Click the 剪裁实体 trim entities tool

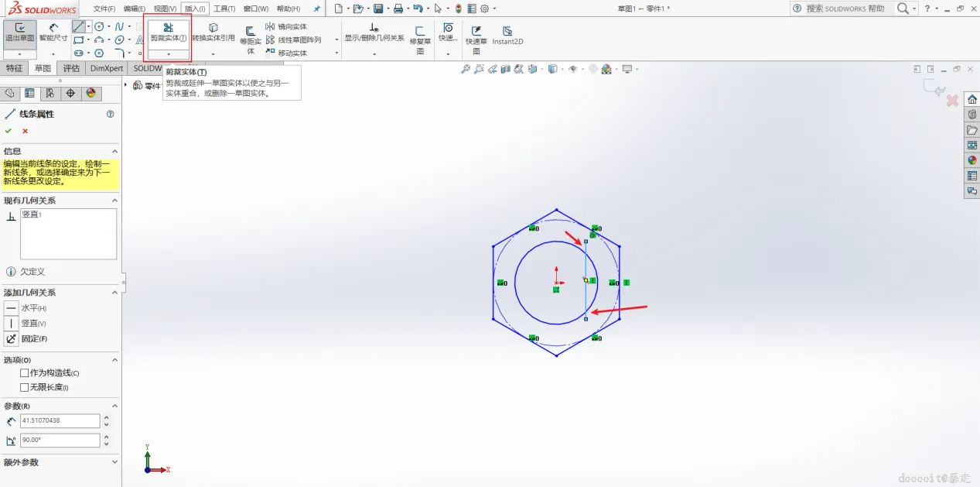click(x=168, y=32)
